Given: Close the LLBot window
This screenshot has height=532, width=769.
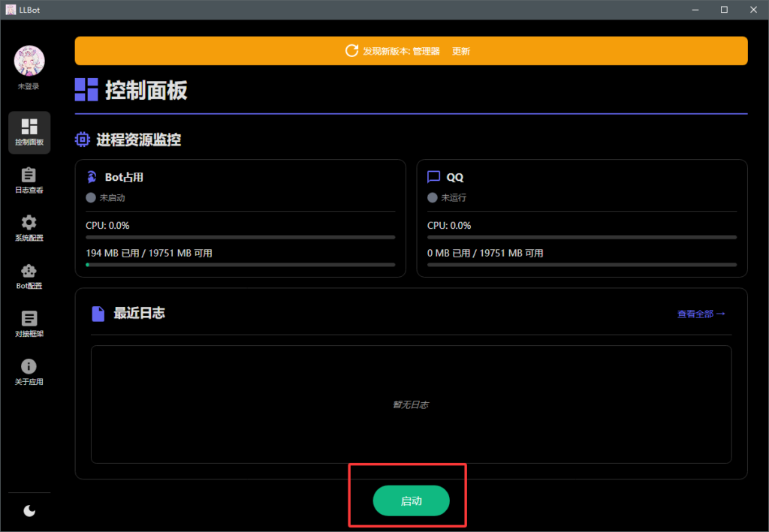Looking at the screenshot, I should 753,10.
